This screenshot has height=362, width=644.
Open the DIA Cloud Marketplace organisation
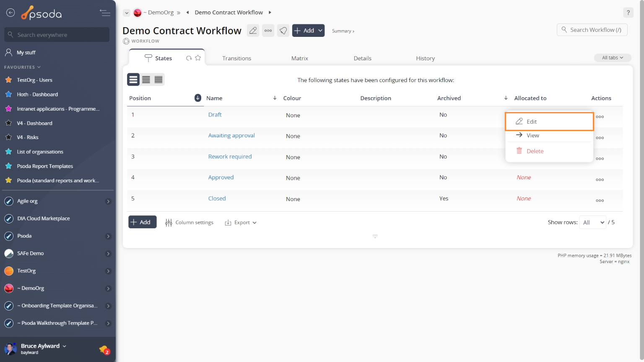coord(44,219)
